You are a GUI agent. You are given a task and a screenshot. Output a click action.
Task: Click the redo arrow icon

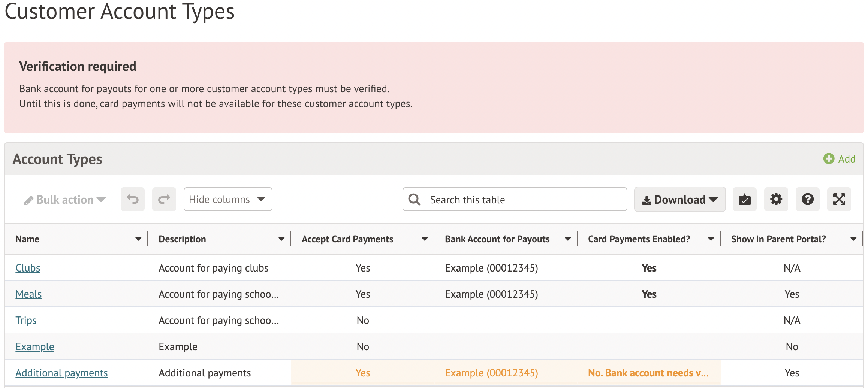(x=164, y=199)
